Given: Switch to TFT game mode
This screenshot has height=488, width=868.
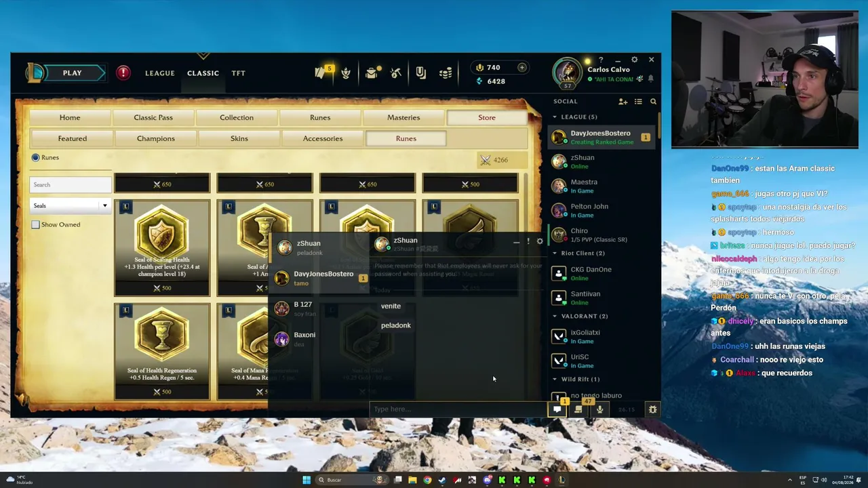Looking at the screenshot, I should pos(238,73).
